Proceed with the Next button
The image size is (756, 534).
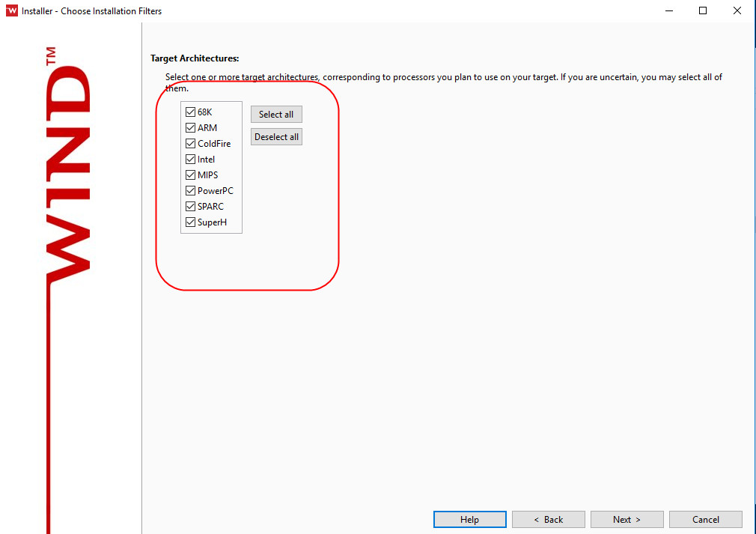627,519
